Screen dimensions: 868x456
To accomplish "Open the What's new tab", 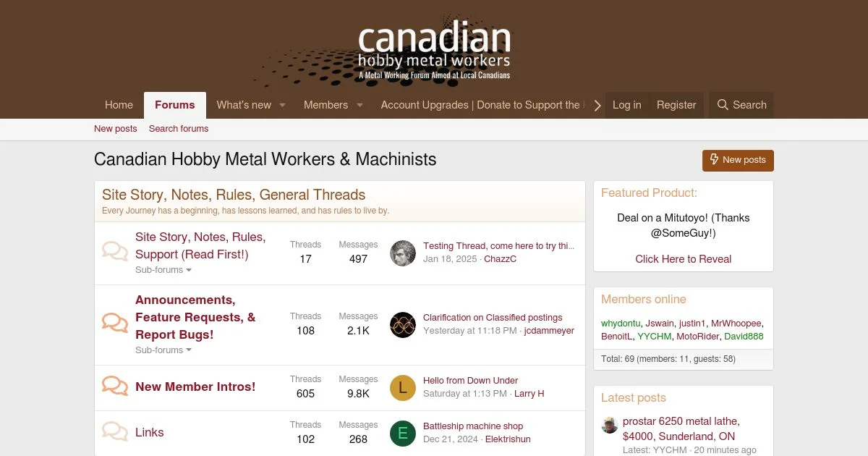I will point(244,105).
